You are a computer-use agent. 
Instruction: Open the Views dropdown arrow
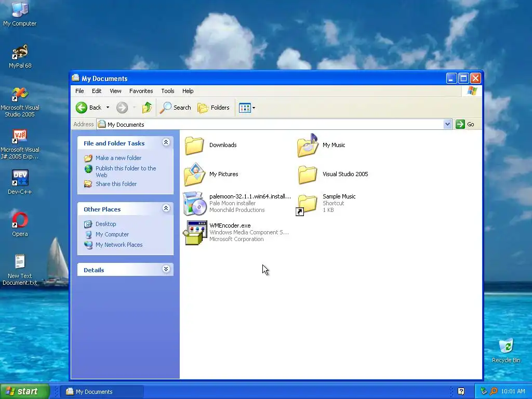[254, 108]
